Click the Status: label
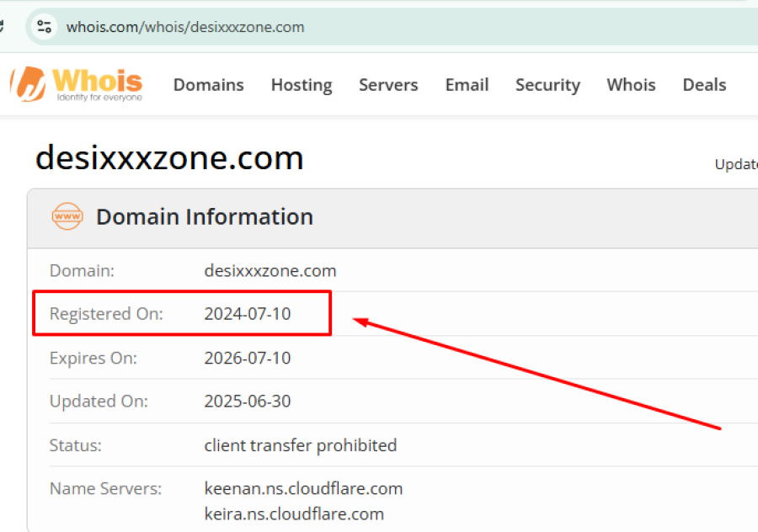The width and height of the screenshot is (758, 532). pyautogui.click(x=76, y=445)
